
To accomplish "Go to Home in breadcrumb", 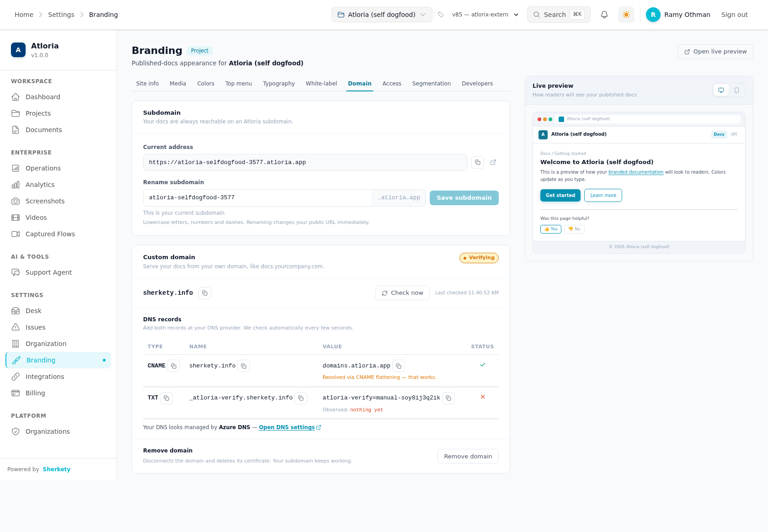I will pyautogui.click(x=24, y=15).
